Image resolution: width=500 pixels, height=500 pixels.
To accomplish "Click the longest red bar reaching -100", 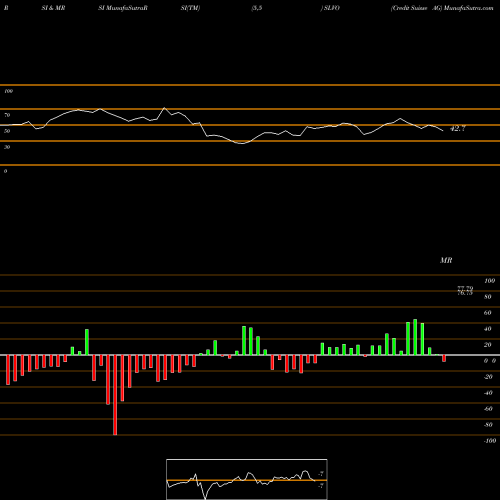I will [115, 395].
